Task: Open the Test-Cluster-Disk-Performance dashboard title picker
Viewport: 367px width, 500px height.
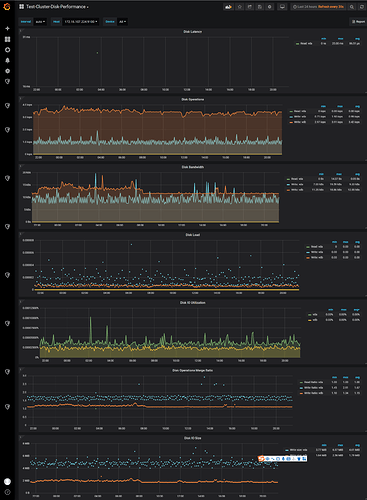Action: coord(55,7)
